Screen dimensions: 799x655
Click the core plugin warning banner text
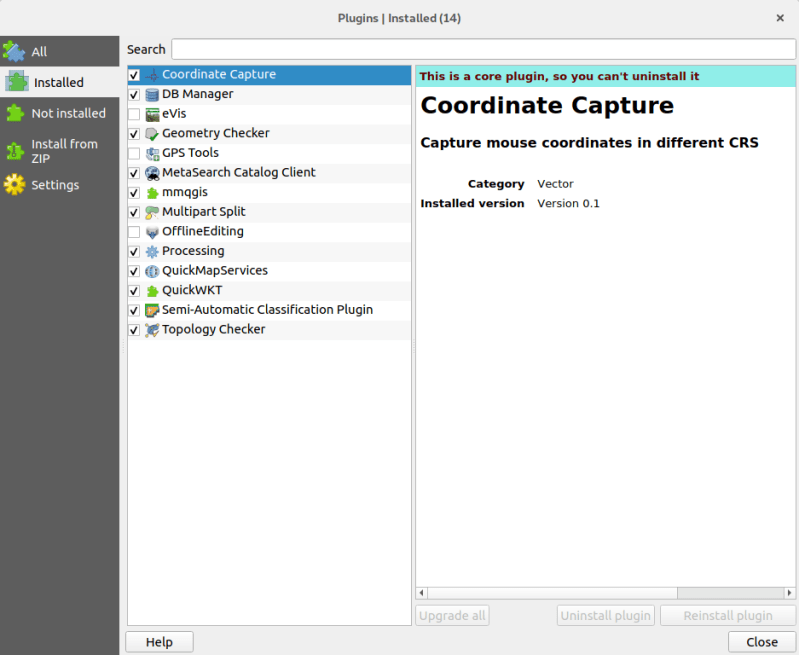pyautogui.click(x=559, y=76)
